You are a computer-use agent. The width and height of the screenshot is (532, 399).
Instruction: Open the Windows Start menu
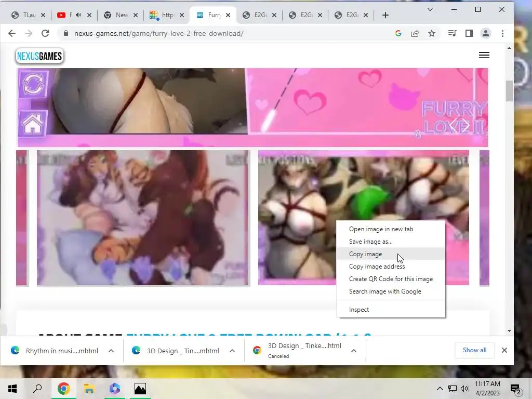12,389
